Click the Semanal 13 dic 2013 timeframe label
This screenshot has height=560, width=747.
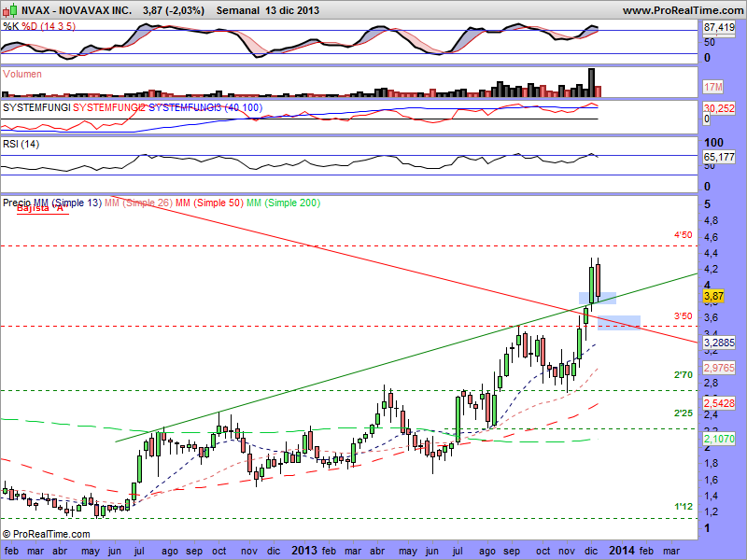pyautogui.click(x=268, y=10)
